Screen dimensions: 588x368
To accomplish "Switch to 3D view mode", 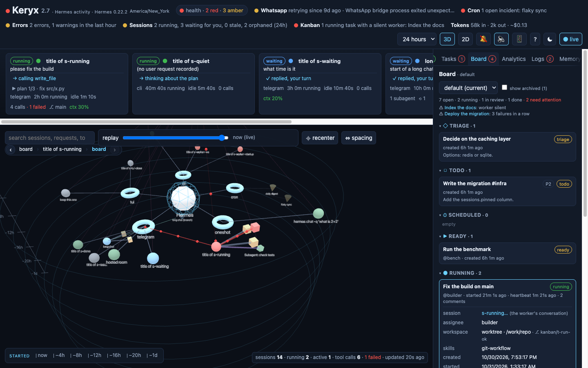I will coord(447,39).
